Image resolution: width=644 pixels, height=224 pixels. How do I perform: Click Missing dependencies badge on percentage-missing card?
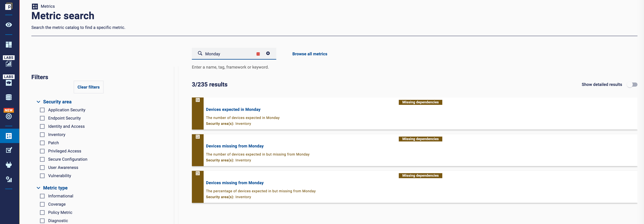point(420,176)
